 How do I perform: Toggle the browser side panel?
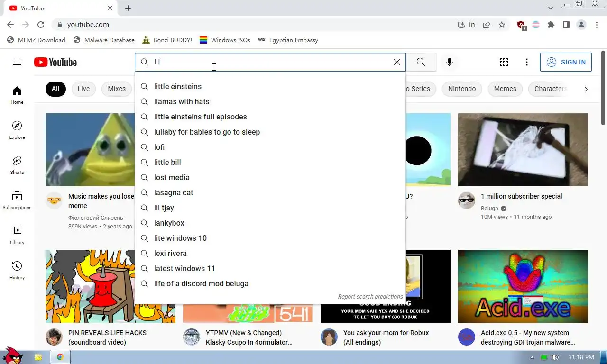(566, 25)
